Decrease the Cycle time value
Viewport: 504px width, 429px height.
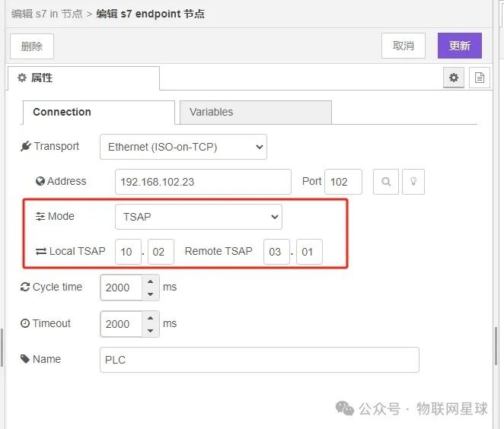[150, 294]
